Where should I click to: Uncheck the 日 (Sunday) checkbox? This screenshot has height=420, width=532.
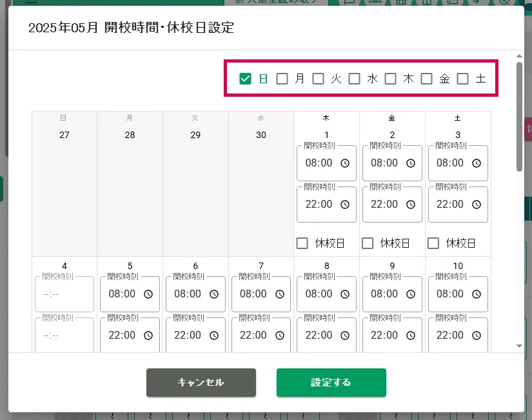(245, 79)
